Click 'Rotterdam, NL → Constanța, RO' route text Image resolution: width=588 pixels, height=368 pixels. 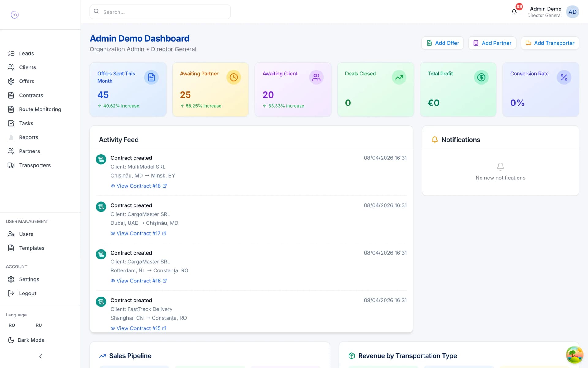click(x=149, y=271)
